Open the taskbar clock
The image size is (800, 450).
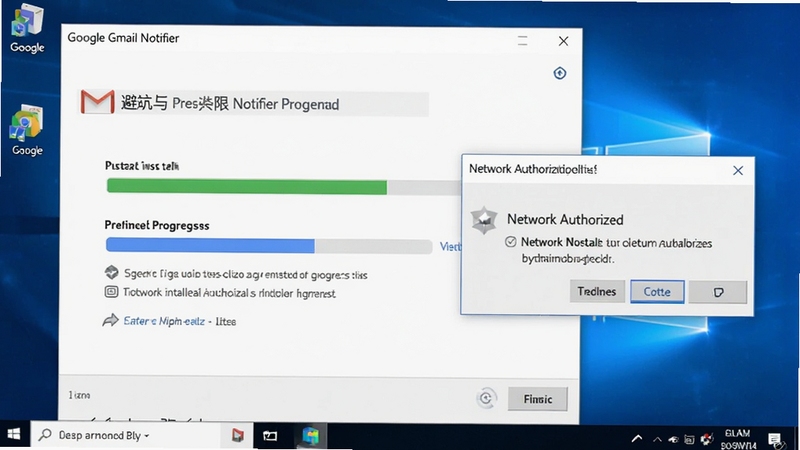[738, 439]
